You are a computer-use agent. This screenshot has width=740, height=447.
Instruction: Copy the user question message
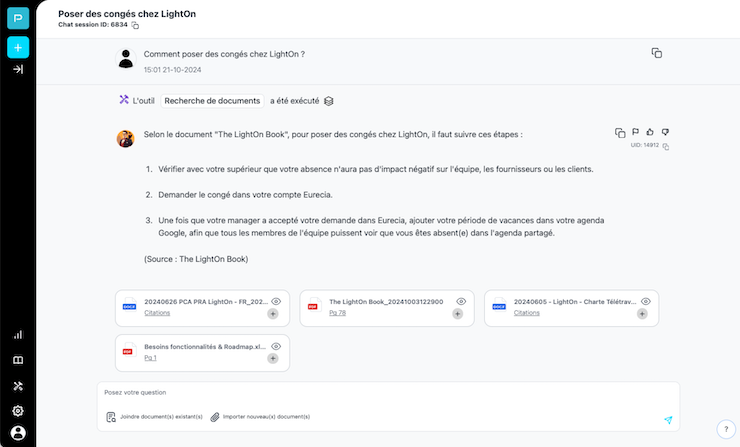click(x=656, y=53)
